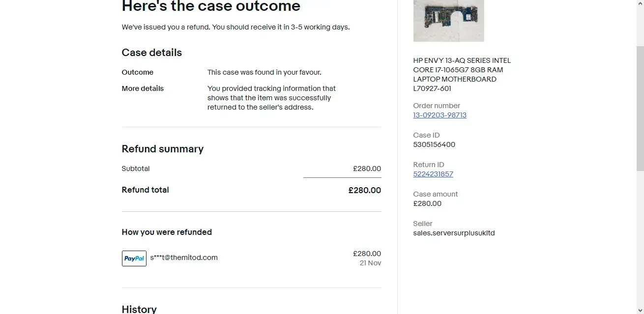
Task: Click the masked PayPal email address
Action: coord(184,257)
